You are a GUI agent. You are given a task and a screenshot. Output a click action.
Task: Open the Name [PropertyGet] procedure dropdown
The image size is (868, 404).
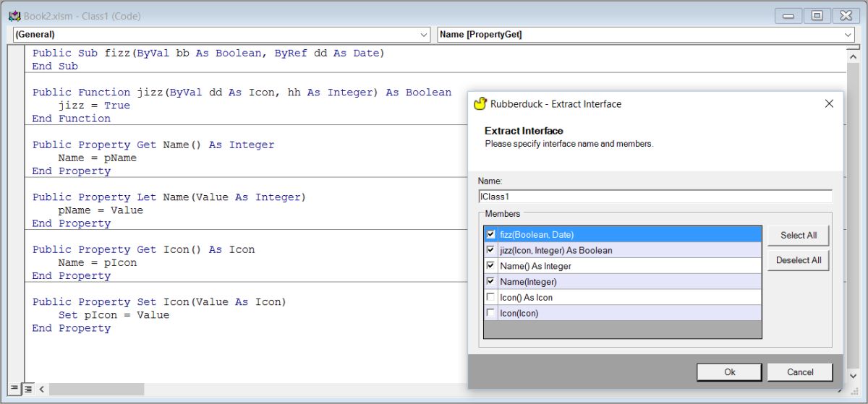pos(848,35)
